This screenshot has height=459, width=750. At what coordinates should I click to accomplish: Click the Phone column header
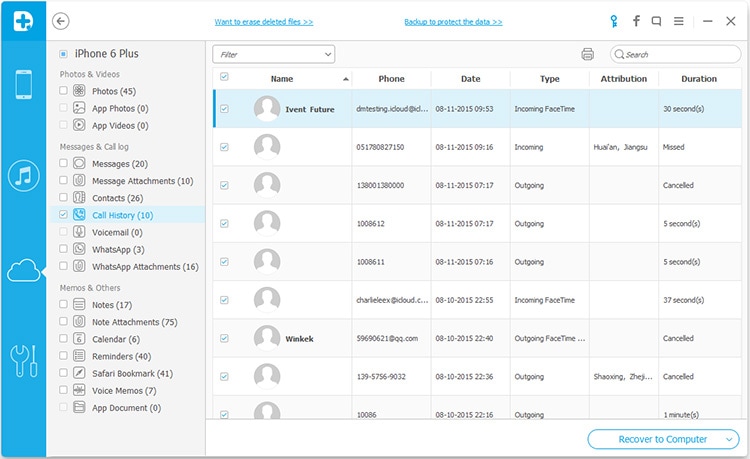(x=391, y=79)
